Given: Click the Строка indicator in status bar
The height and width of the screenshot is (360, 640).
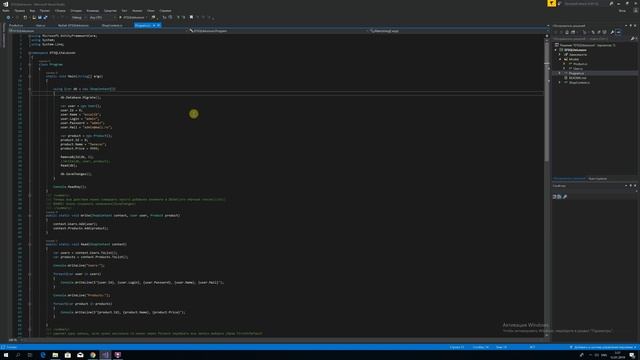Looking at the screenshot, I should 457,347.
